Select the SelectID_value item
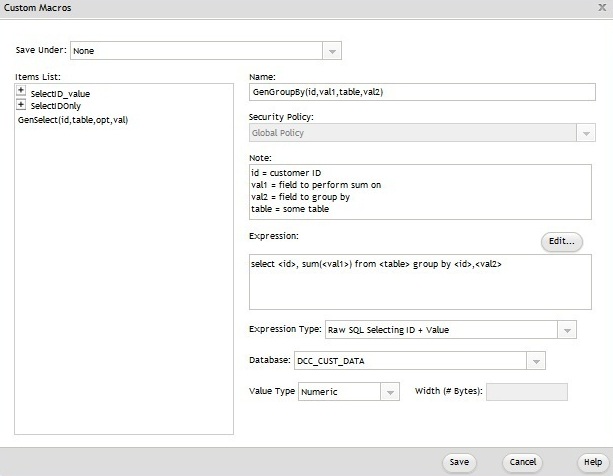613x476 pixels. [60, 94]
